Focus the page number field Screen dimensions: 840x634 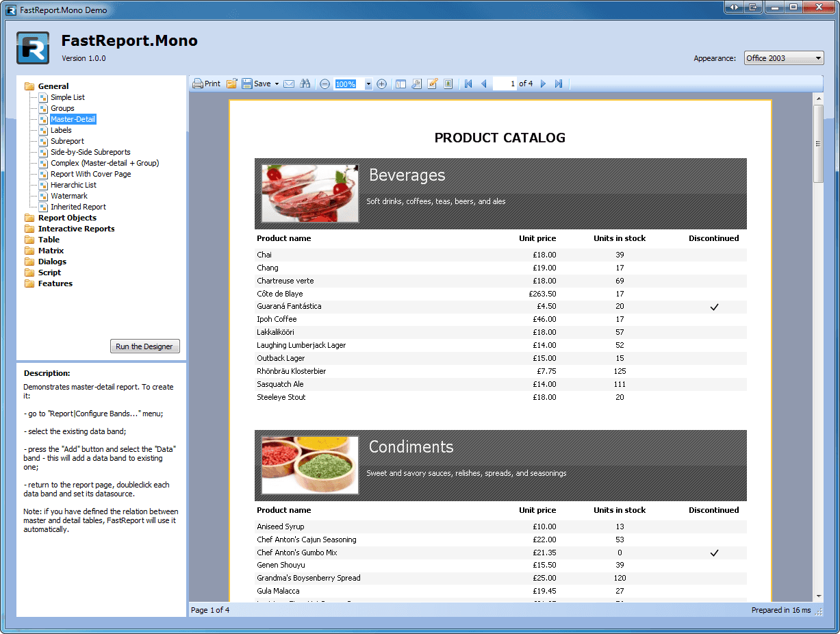(505, 84)
